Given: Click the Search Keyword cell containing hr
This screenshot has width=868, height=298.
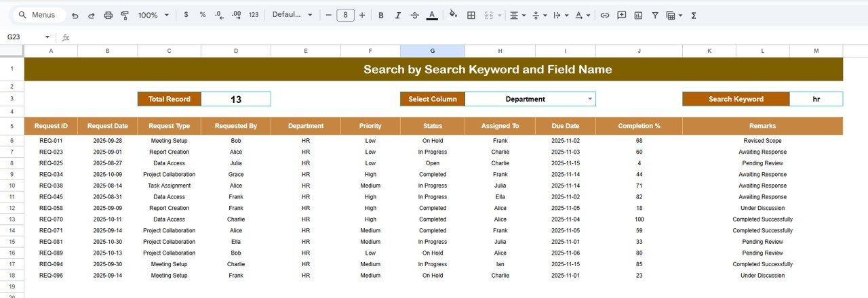Looking at the screenshot, I should point(816,99).
